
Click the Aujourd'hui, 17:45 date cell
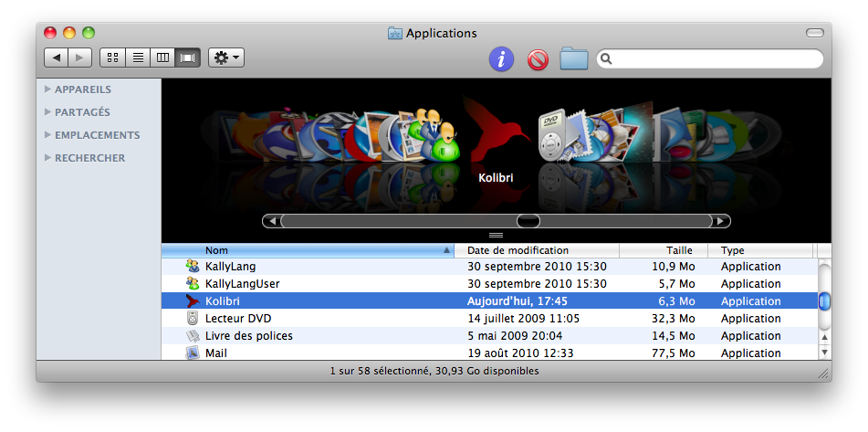pos(517,301)
